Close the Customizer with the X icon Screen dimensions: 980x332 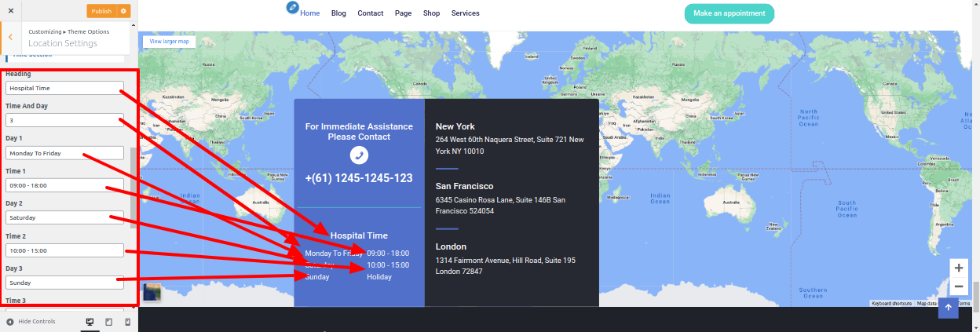click(10, 11)
